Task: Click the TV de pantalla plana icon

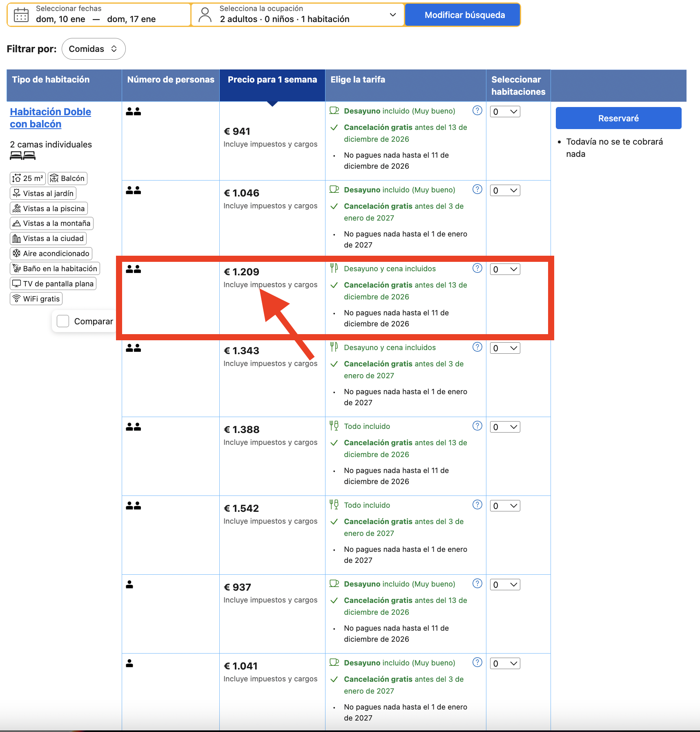Action: [x=16, y=283]
